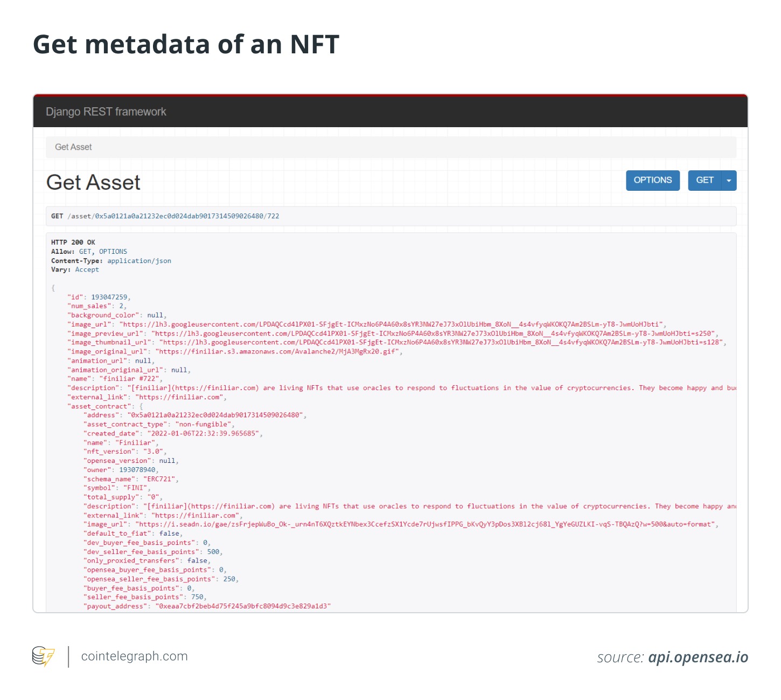The height and width of the screenshot is (700, 781).
Task: Select the Django REST framework navbar brand
Action: [x=106, y=112]
